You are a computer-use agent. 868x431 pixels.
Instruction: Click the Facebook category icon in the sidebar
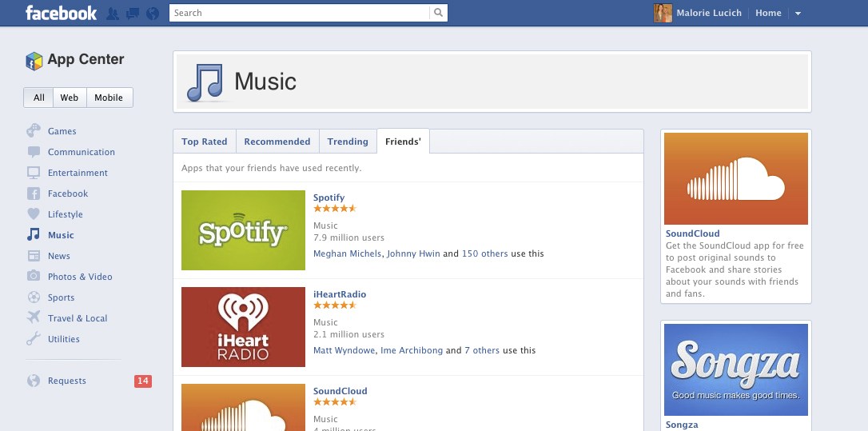tap(34, 194)
